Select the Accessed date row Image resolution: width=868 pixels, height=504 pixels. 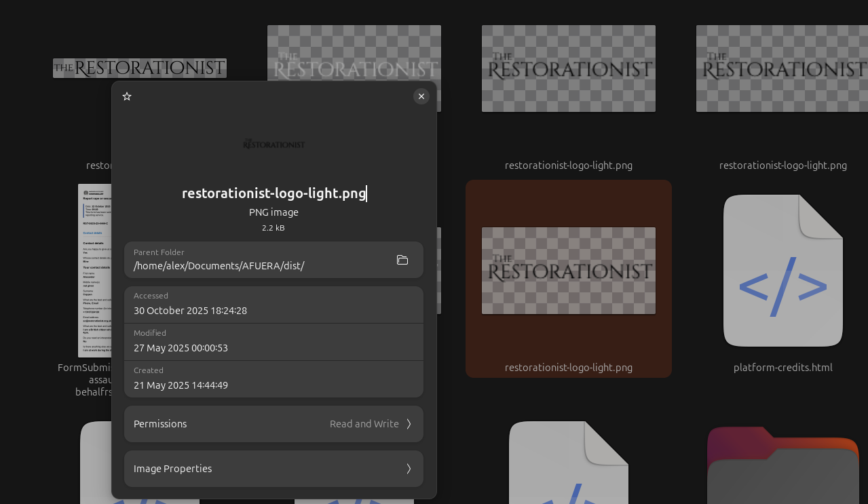[x=273, y=305]
